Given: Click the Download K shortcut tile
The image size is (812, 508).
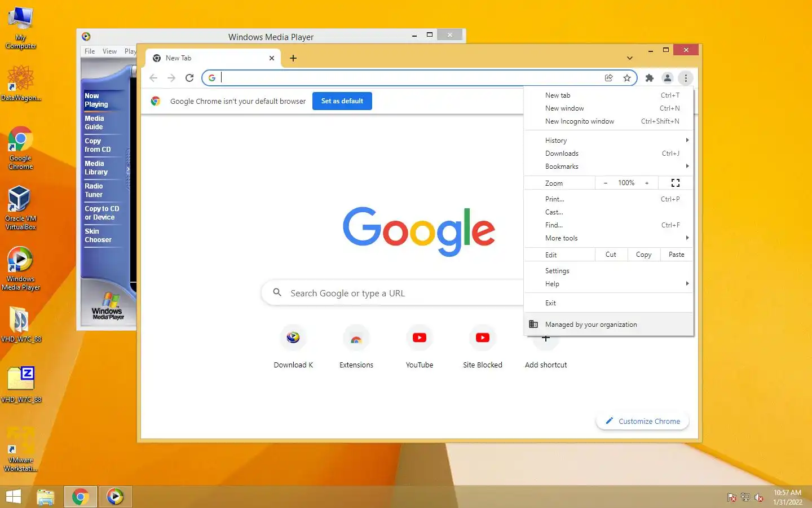Looking at the screenshot, I should [293, 347].
